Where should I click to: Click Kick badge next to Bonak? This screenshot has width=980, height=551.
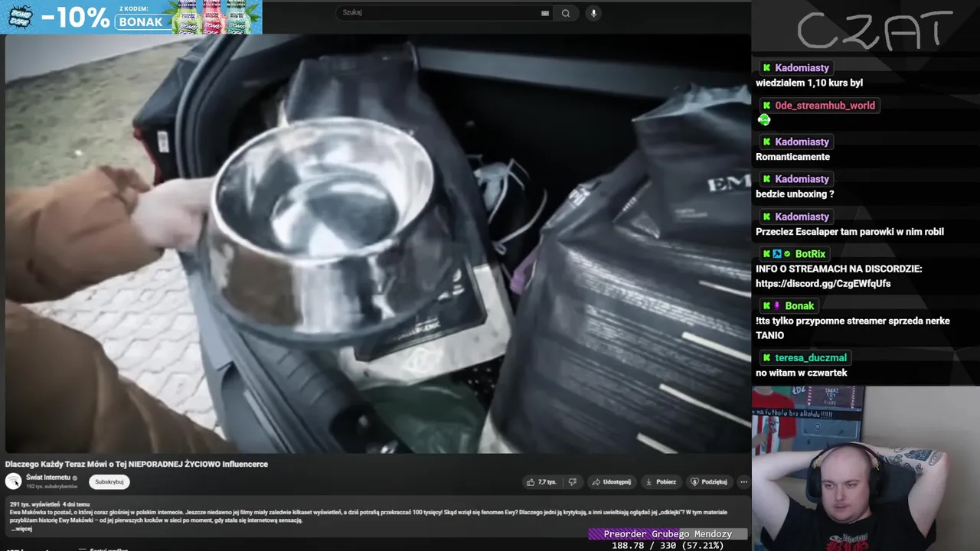tap(766, 306)
